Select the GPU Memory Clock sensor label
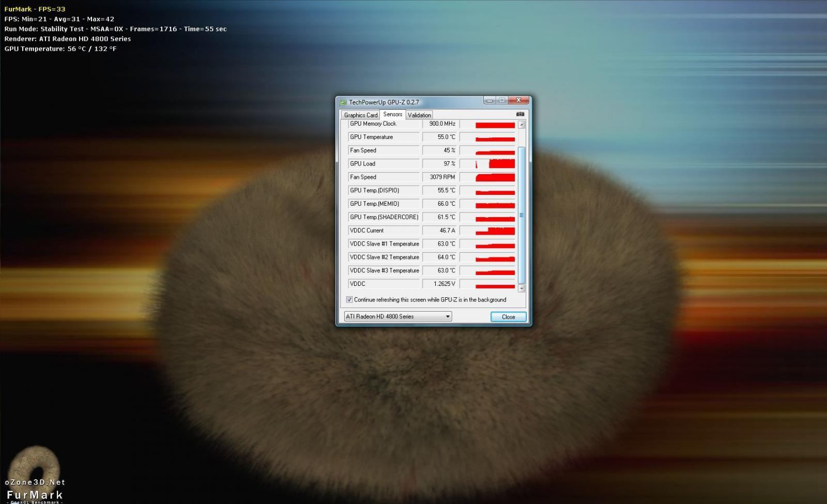Viewport: 827px width, 504px height. (384, 124)
